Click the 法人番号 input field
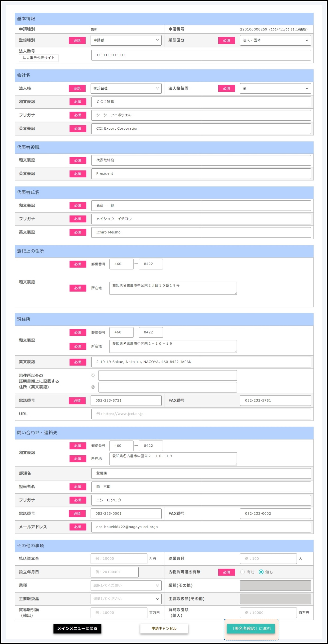This screenshot has width=328, height=644. [x=201, y=55]
